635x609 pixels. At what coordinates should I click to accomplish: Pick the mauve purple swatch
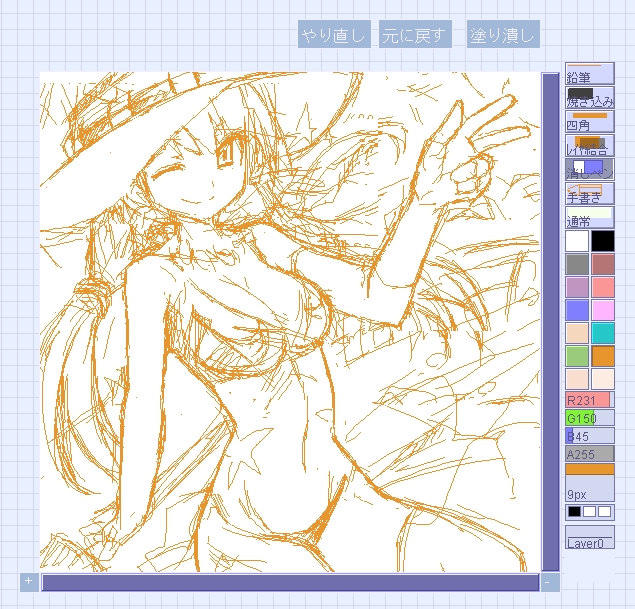[577, 287]
